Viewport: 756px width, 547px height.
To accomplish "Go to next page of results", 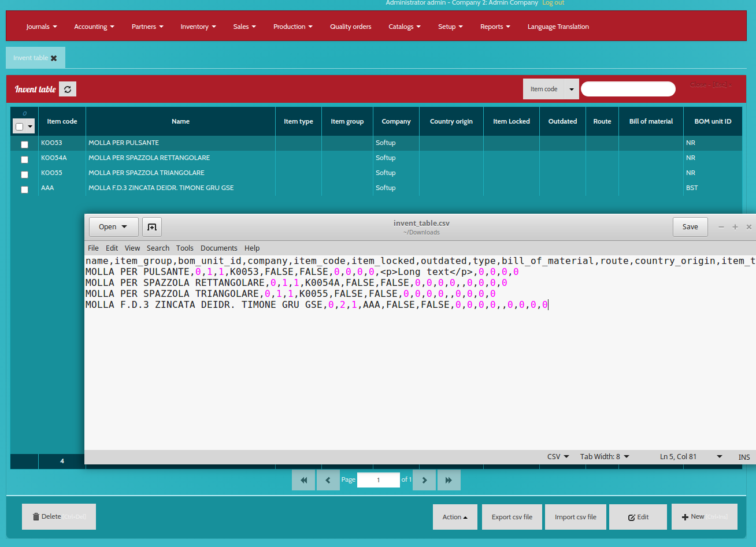I will [424, 480].
